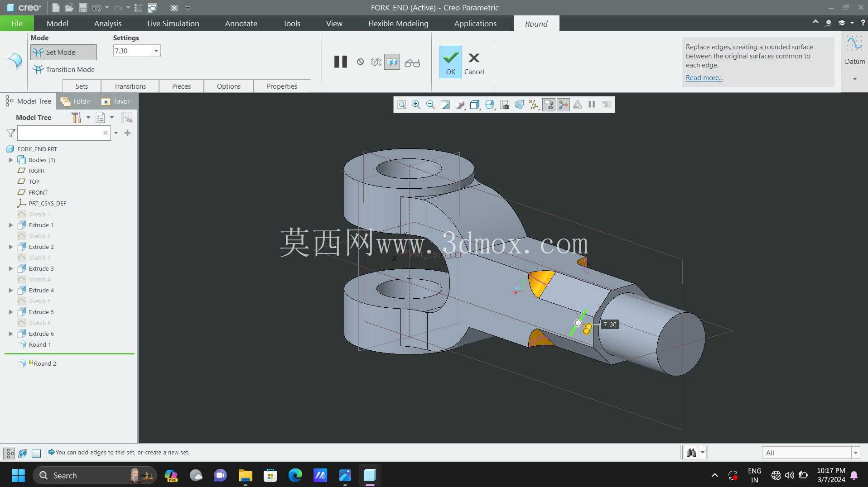Click the View Manager icon
The image size is (868, 487).
[x=504, y=105]
